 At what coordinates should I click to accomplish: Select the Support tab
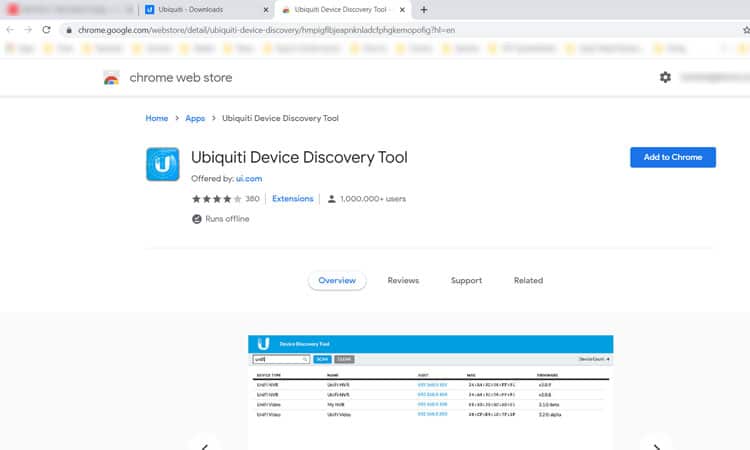pyautogui.click(x=466, y=281)
